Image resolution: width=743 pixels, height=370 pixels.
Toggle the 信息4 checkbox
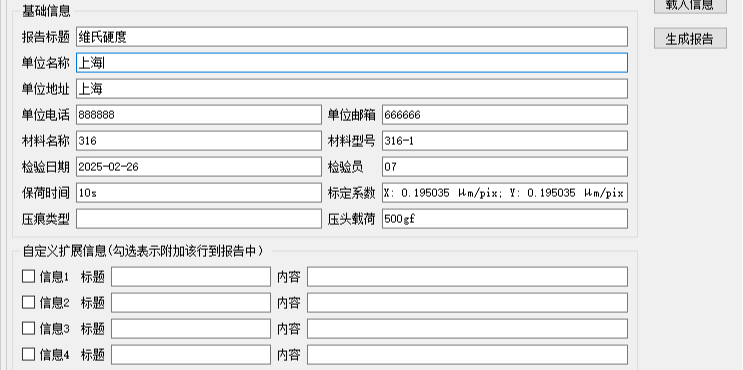[x=28, y=354]
